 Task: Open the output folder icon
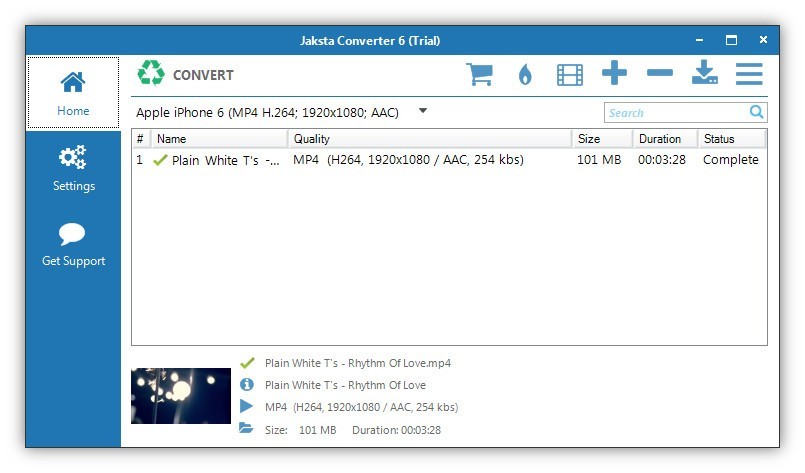tap(246, 428)
